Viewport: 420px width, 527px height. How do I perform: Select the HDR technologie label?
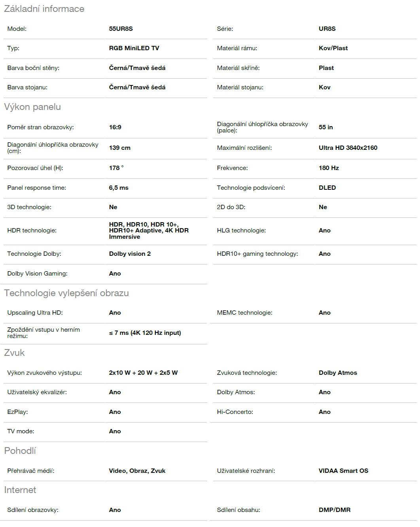32,230
